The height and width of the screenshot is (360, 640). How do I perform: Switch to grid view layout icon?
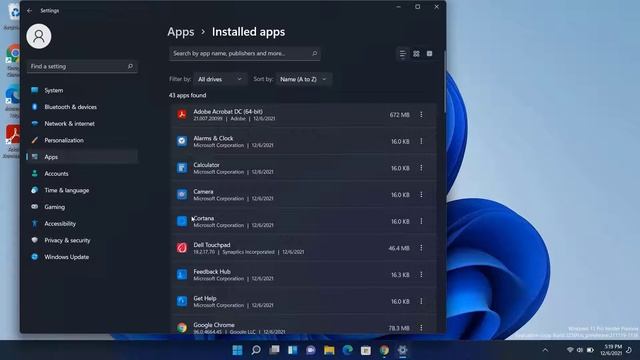click(416, 53)
